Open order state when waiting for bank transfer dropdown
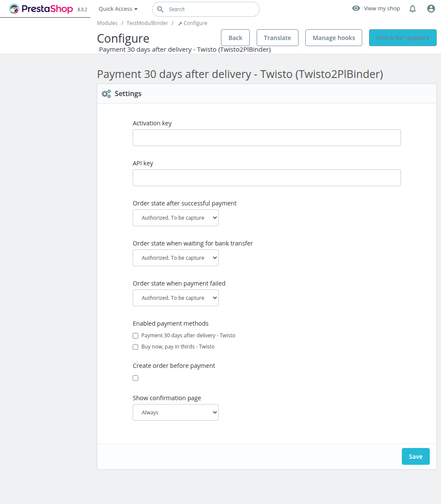Image resolution: width=441 pixels, height=504 pixels. point(175,258)
